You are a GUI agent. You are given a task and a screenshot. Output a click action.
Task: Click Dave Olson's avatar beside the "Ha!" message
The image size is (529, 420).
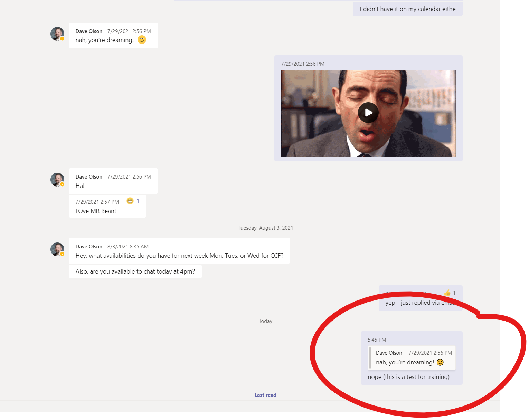pyautogui.click(x=57, y=180)
